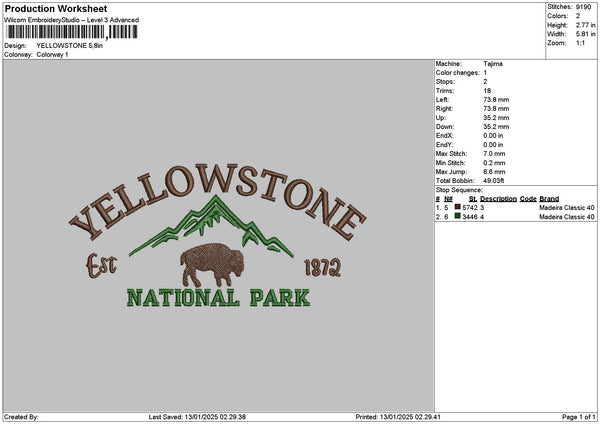Click the Madeira Classic 40 brand in row 1
The width and height of the screenshot is (600, 424).
pyautogui.click(x=567, y=207)
